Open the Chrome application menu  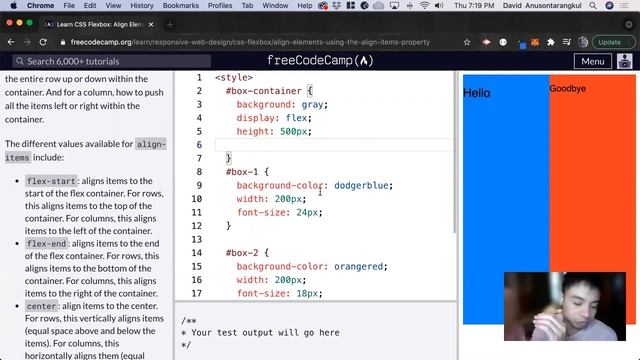point(40,5)
